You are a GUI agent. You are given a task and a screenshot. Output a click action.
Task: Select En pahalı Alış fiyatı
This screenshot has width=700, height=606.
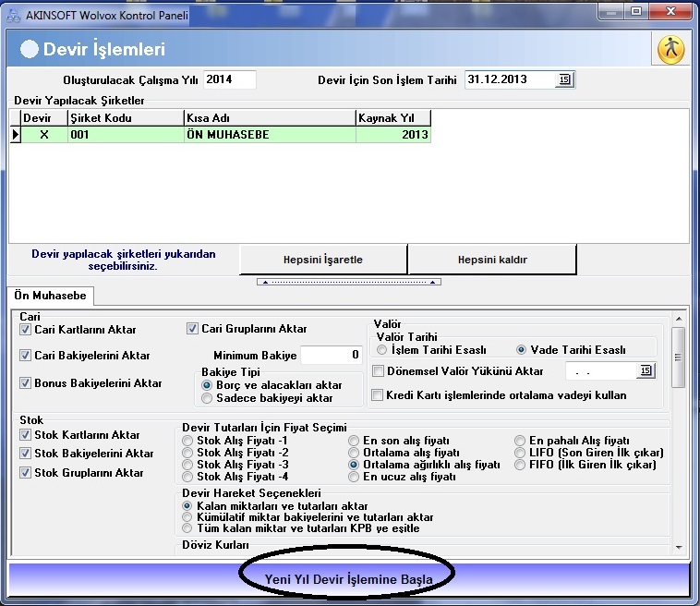(520, 441)
